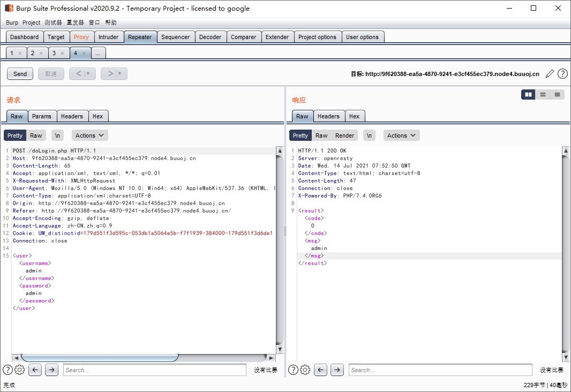Close Repeater tab 2
This screenshot has height=392, width=571.
pos(41,53)
